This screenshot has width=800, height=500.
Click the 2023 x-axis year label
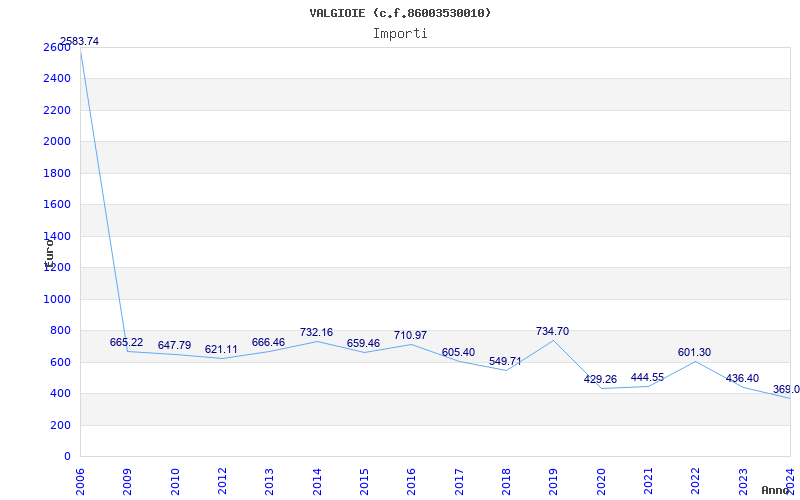(x=743, y=481)
